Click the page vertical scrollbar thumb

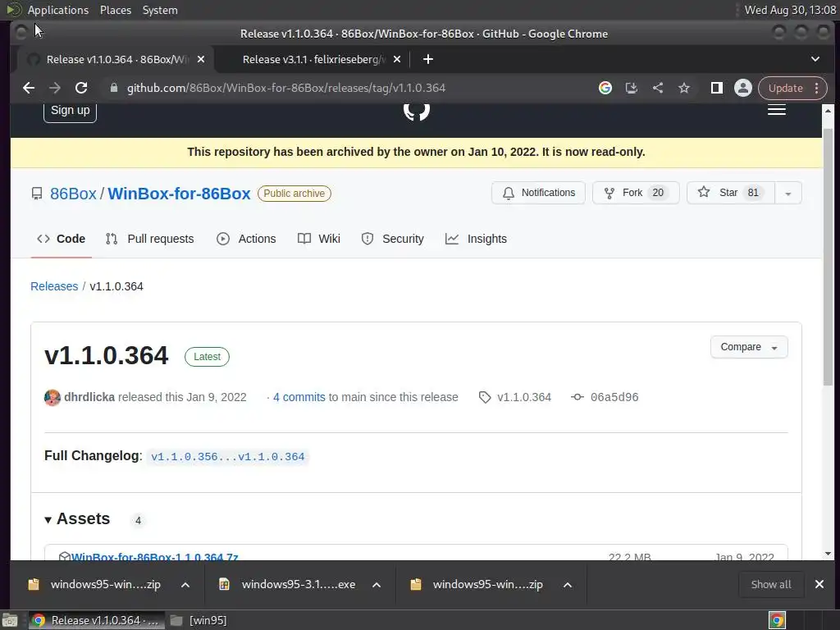(829, 257)
